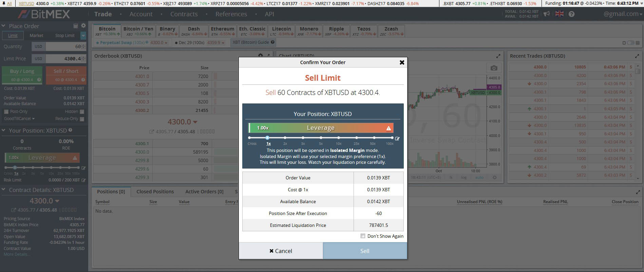644x272 pixels.
Task: Collapse Contract Details: XBTUSD section
Action: coord(3,190)
